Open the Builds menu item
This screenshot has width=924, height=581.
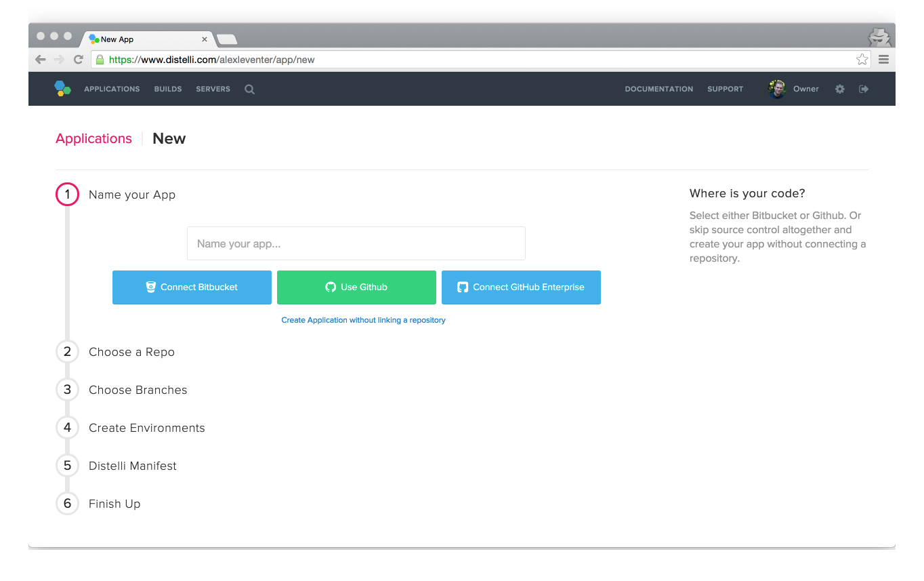coord(168,89)
